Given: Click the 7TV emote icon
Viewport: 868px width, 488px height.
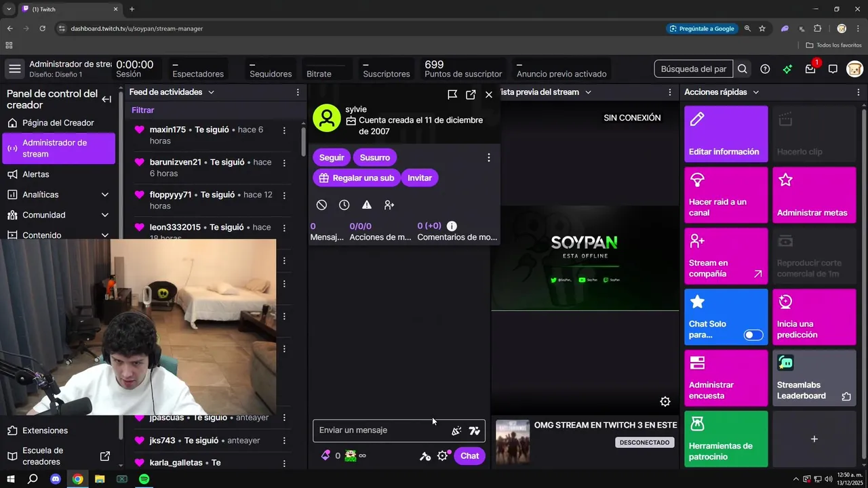Looking at the screenshot, I should tap(474, 430).
